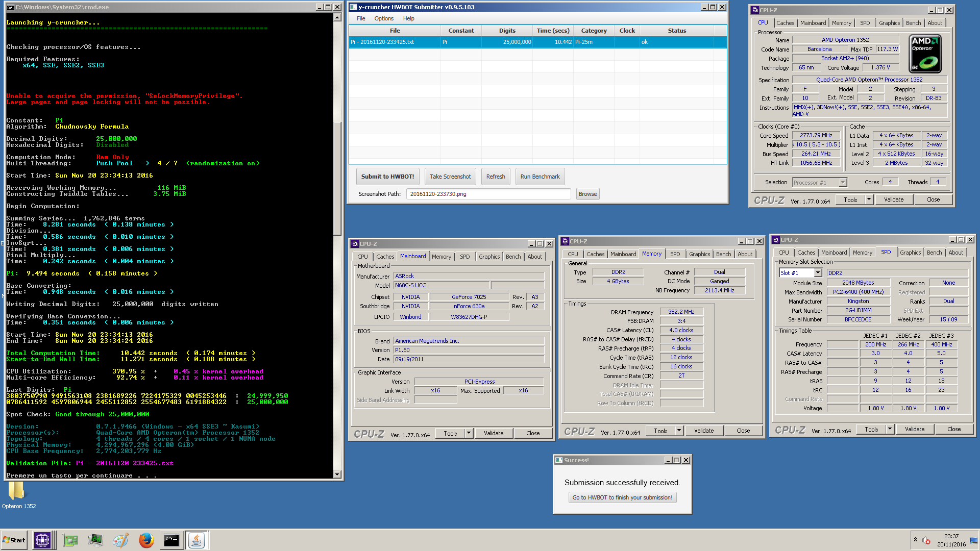
Task: Click the Category column header
Action: [x=594, y=31]
